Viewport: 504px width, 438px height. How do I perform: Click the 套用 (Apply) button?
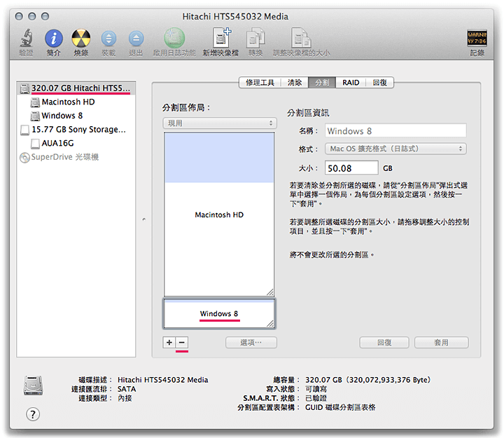pyautogui.click(x=441, y=343)
